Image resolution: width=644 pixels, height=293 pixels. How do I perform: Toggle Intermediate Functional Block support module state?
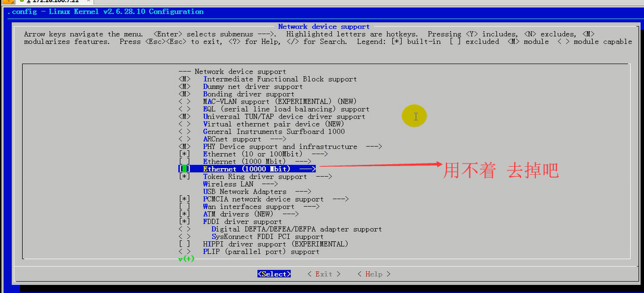coord(184,79)
